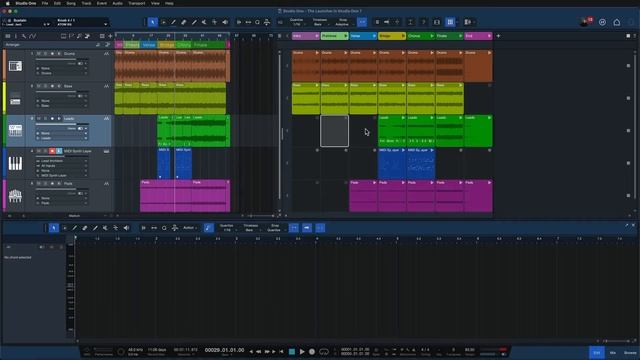This screenshot has height=360, width=640.
Task: Launch the Intro scene play arrow
Action: pyautogui.click(x=317, y=36)
